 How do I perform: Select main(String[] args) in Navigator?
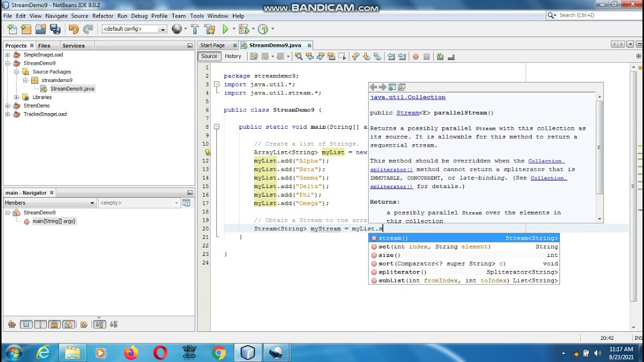coord(54,221)
